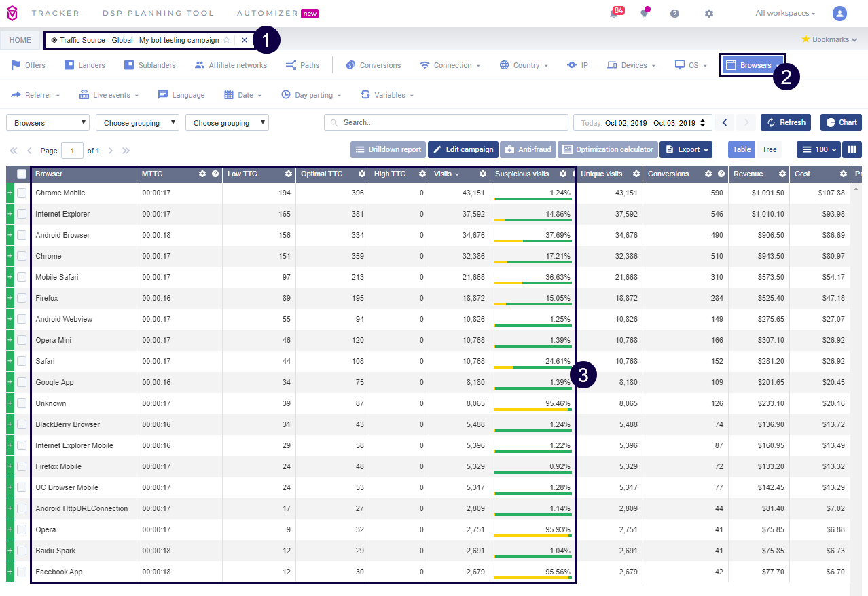Click into the Search field
This screenshot has height=596, width=868.
(446, 123)
